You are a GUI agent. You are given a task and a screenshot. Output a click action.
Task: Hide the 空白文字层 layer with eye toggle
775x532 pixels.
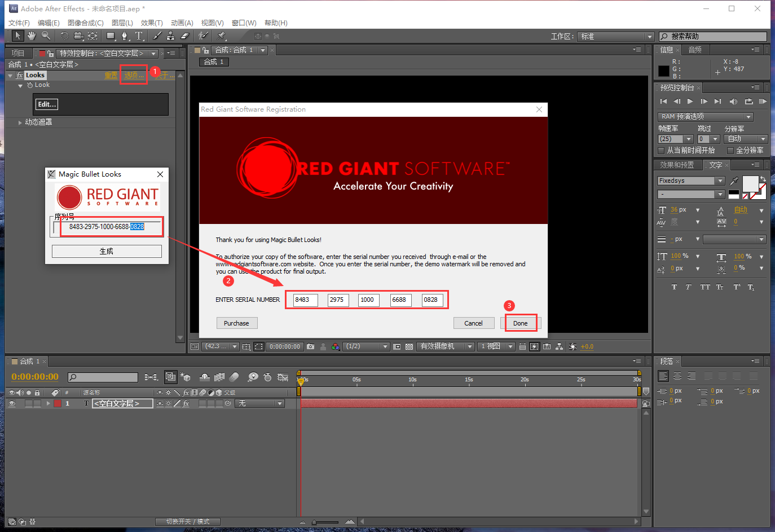pos(12,403)
